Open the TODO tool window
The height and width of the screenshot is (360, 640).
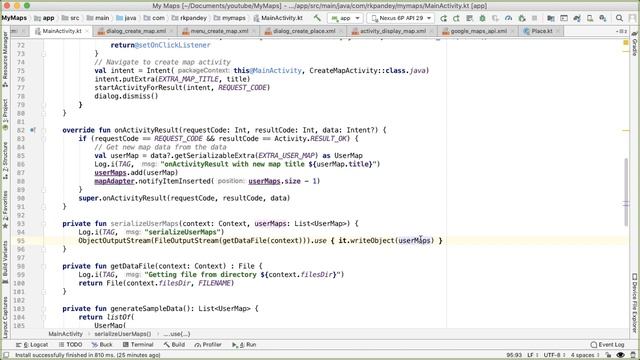70,345
